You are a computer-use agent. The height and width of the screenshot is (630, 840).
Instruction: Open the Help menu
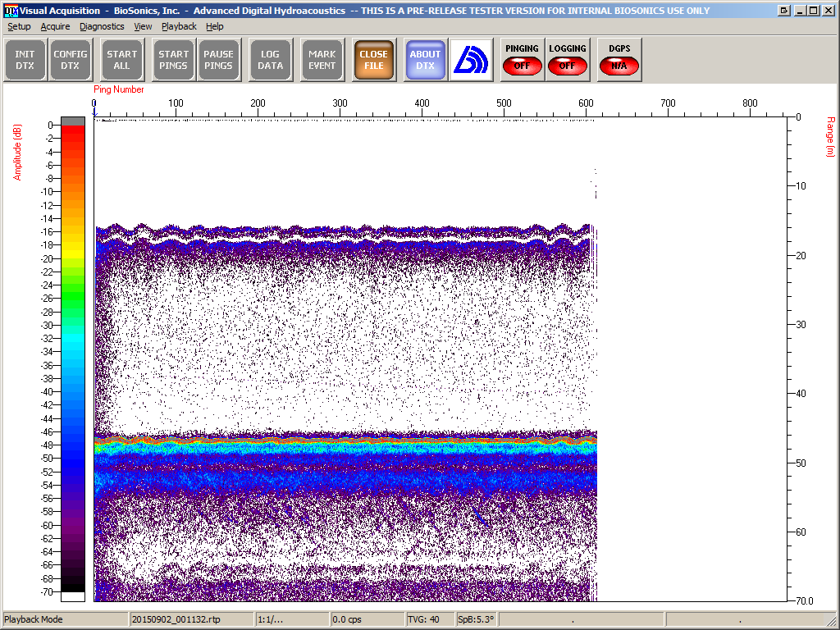214,26
